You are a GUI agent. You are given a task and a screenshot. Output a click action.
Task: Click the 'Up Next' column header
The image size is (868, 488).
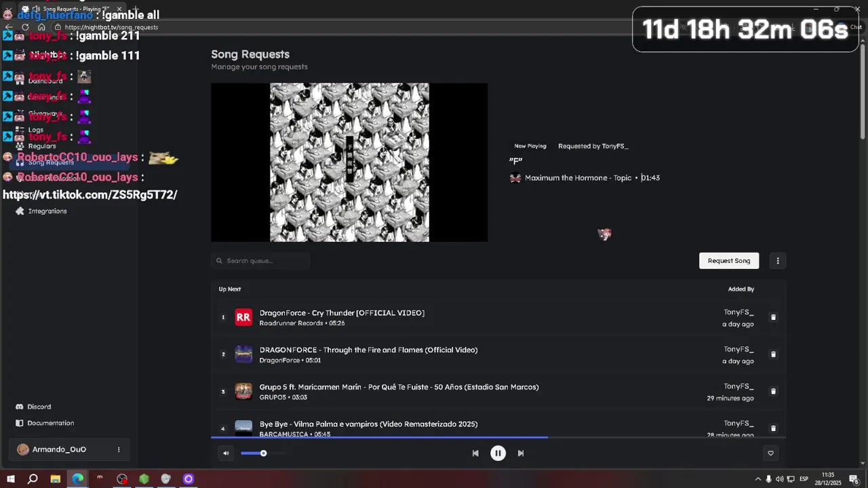pyautogui.click(x=230, y=289)
